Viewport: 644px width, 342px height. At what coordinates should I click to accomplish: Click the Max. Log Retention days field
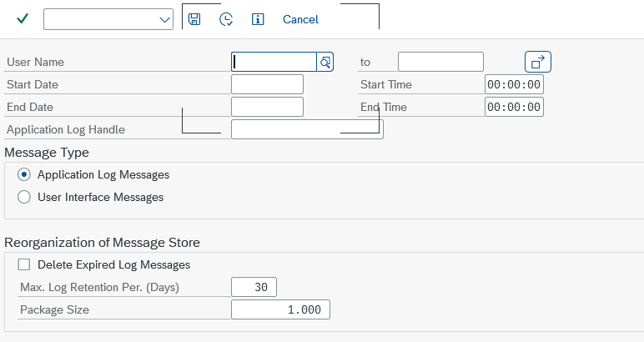pos(254,288)
